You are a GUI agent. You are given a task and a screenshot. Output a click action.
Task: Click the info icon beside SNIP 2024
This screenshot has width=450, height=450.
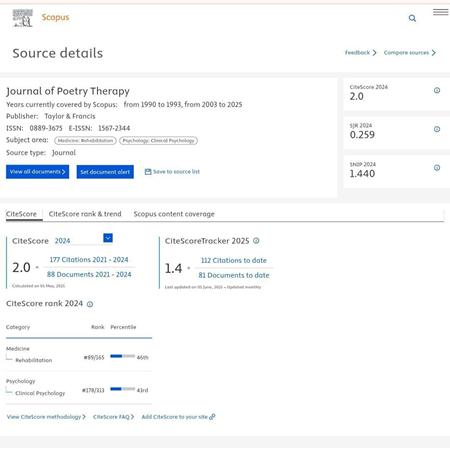pos(437,168)
